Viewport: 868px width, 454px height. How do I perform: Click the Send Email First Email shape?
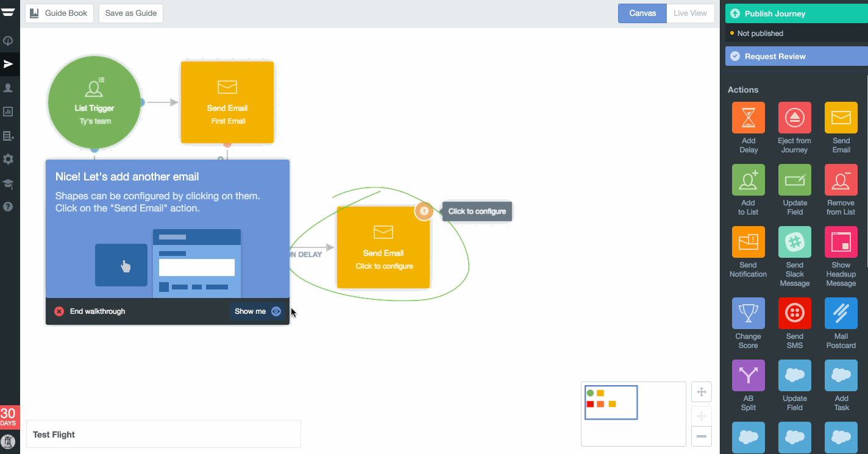[x=227, y=102]
